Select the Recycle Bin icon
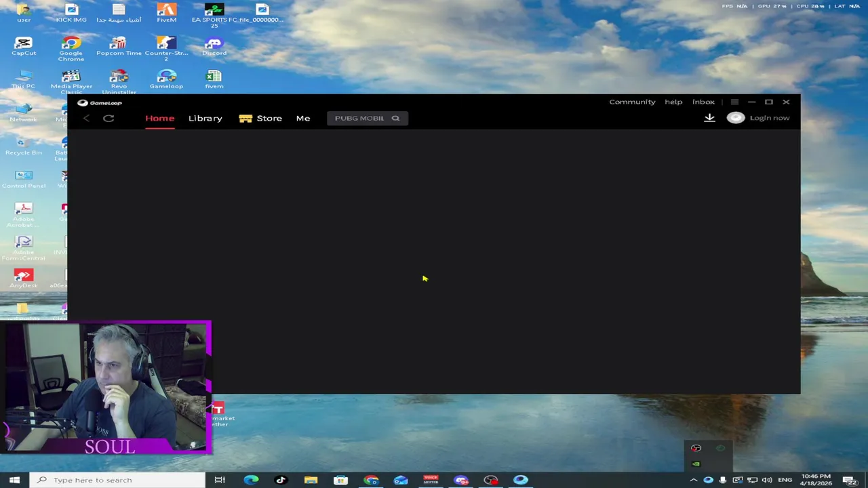The image size is (868, 488). [x=24, y=146]
